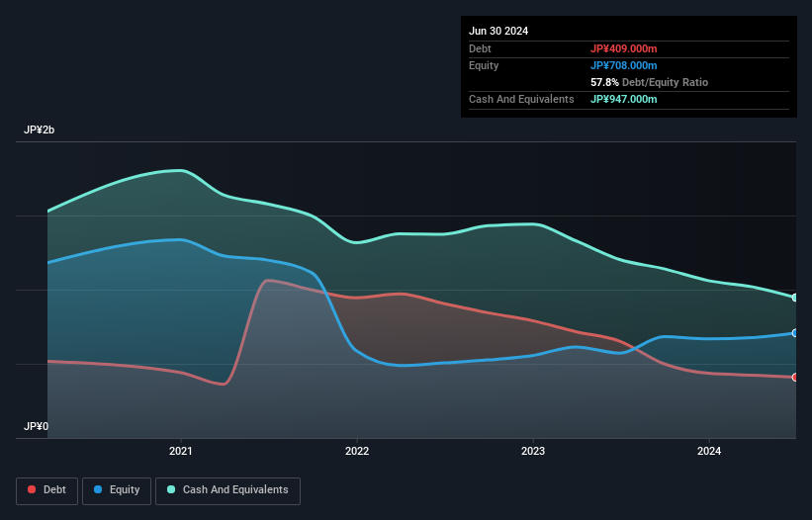Click the JP¥0 y-axis label
Viewport: 812px width, 520px height.
click(x=36, y=426)
